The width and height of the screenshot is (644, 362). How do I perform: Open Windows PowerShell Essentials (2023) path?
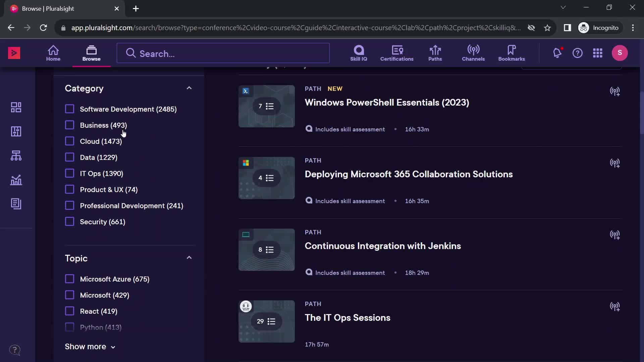(x=387, y=103)
